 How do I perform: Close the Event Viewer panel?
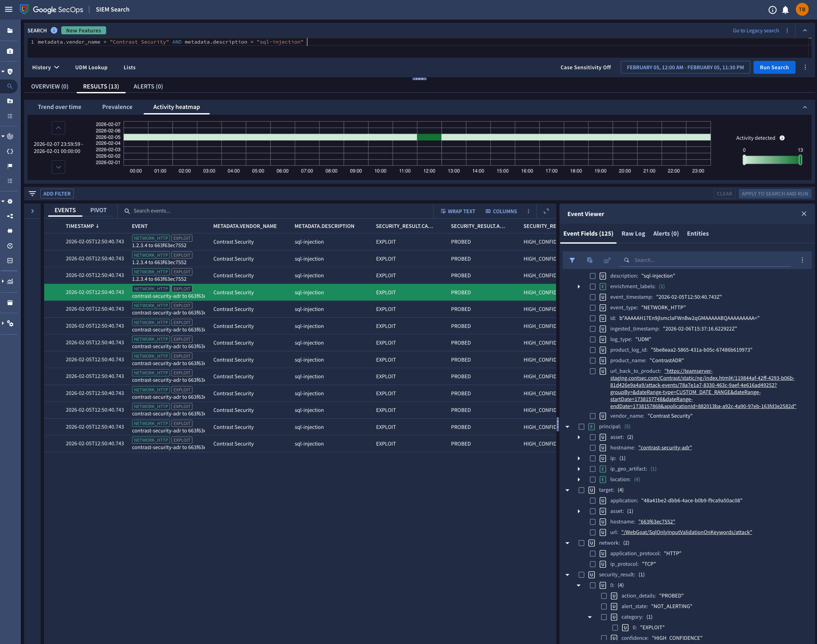pos(804,214)
